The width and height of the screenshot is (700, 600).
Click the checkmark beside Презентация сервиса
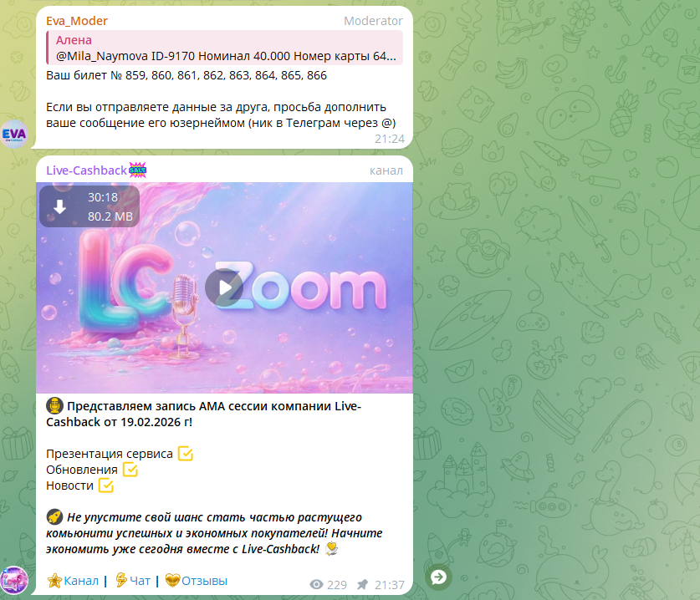point(186,453)
